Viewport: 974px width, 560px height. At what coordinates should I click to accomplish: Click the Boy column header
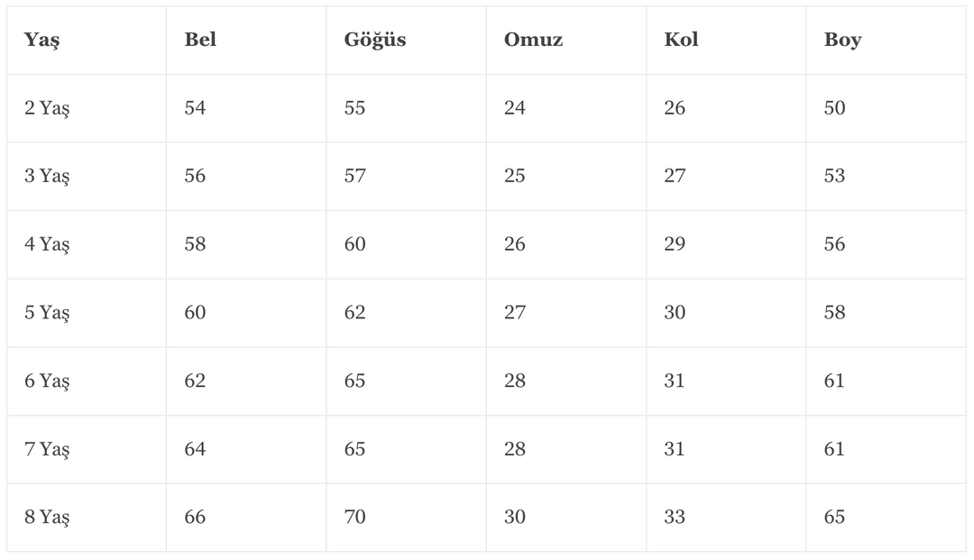(842, 41)
